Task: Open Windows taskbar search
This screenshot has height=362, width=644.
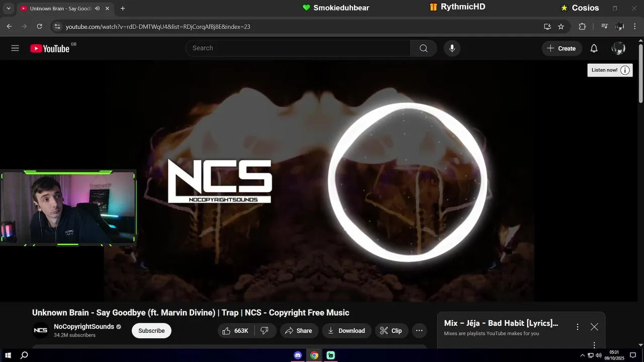Action: (24, 355)
